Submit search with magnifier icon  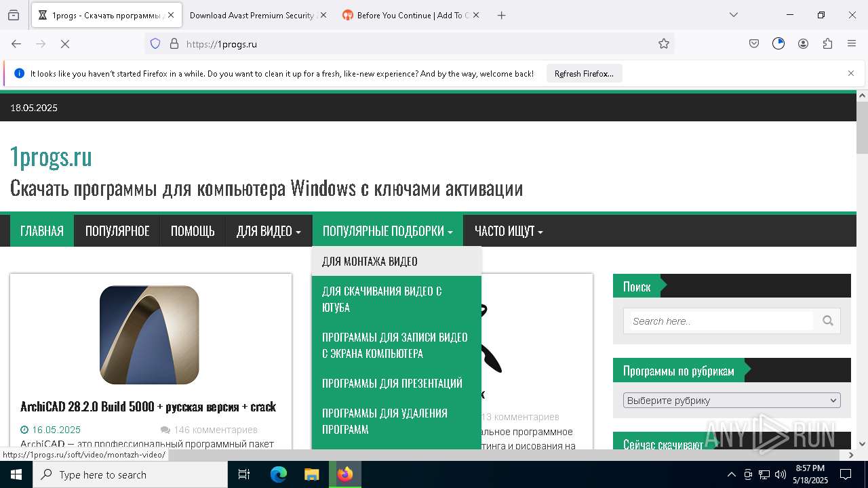pyautogui.click(x=828, y=321)
